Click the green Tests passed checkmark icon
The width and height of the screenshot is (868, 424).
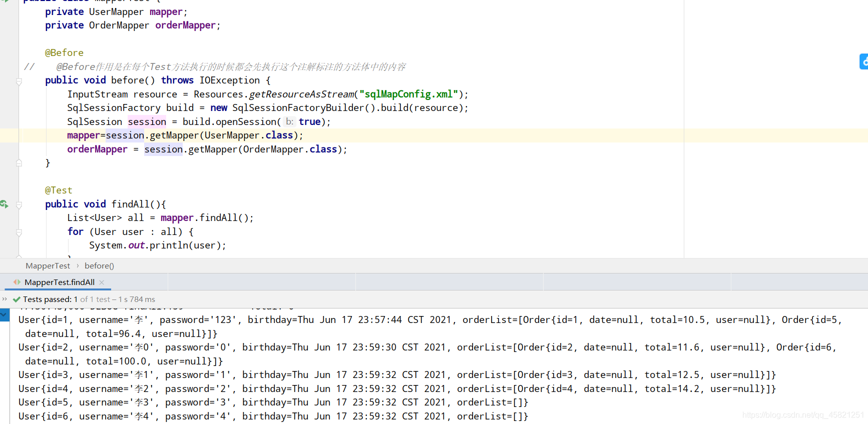click(17, 299)
